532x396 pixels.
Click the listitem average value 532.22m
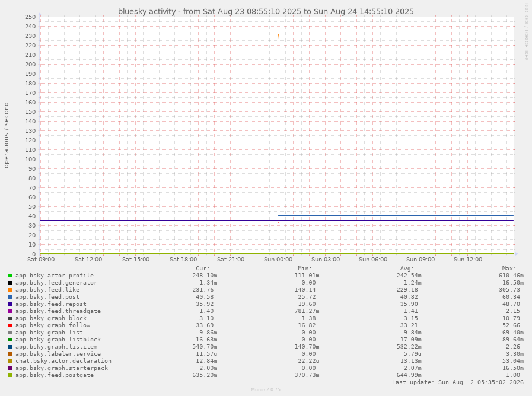(x=409, y=347)
